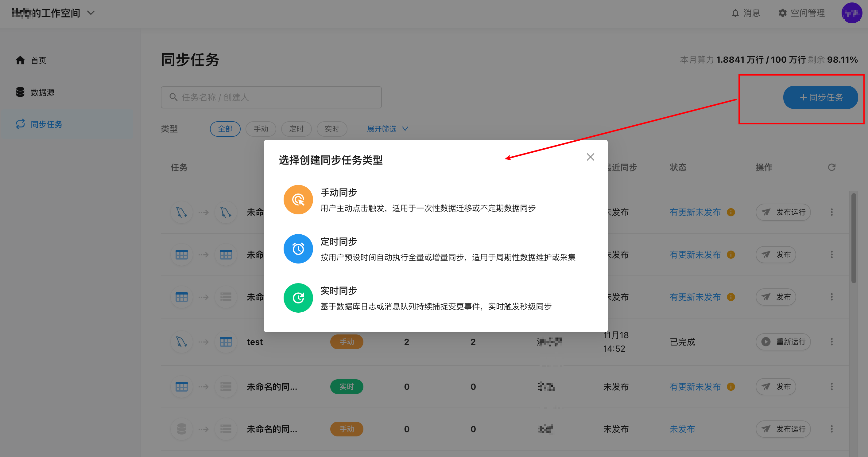Click the blue + 同步任务 button
868x457 pixels.
820,97
